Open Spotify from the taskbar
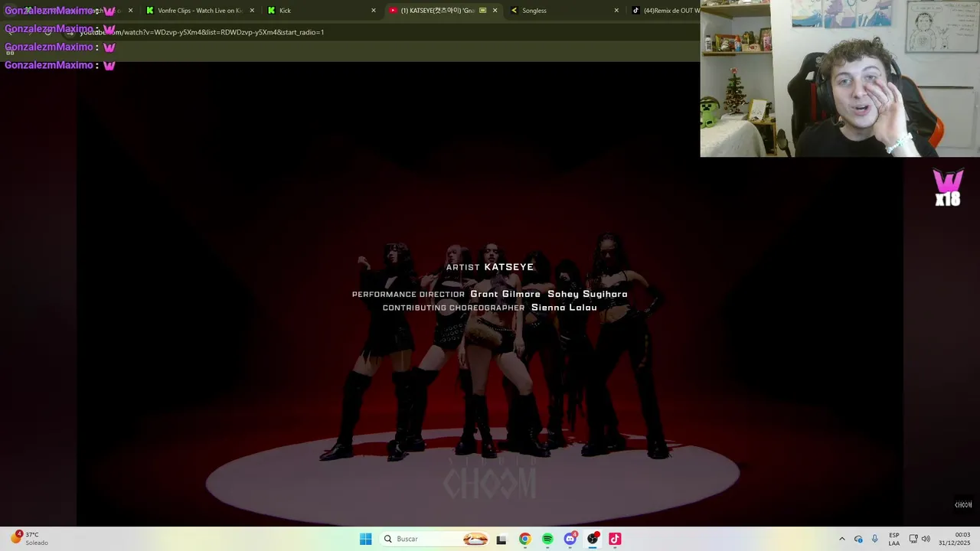Image resolution: width=980 pixels, height=551 pixels. pos(547,539)
